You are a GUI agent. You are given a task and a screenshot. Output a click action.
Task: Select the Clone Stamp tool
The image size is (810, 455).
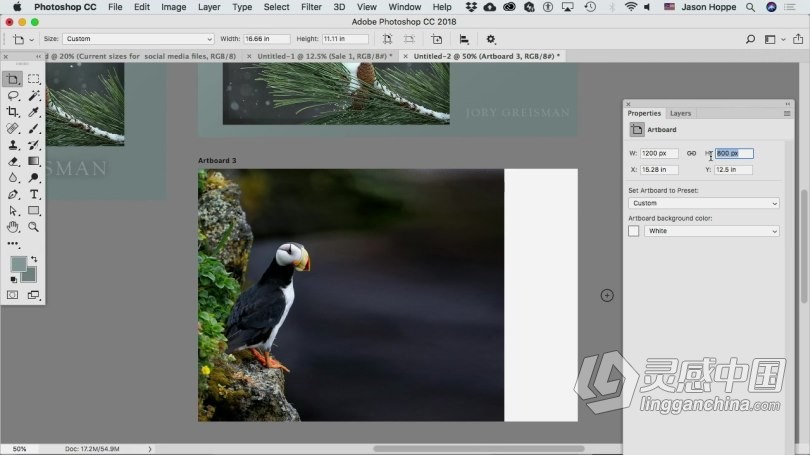tap(13, 145)
